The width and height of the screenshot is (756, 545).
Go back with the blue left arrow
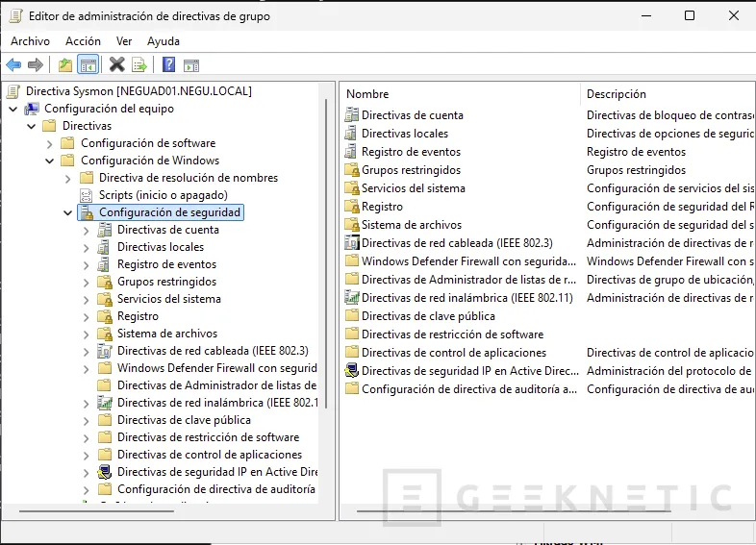point(13,64)
